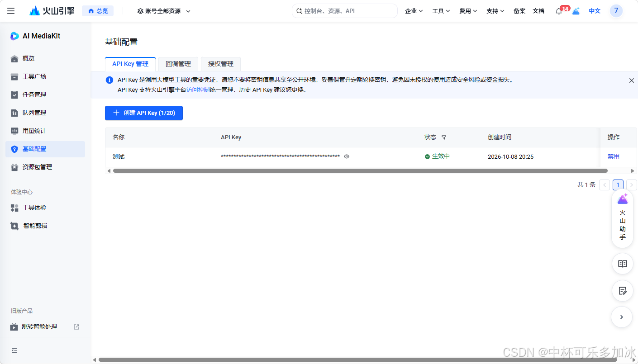
Task: Select page 1 in pagination
Action: [618, 185]
